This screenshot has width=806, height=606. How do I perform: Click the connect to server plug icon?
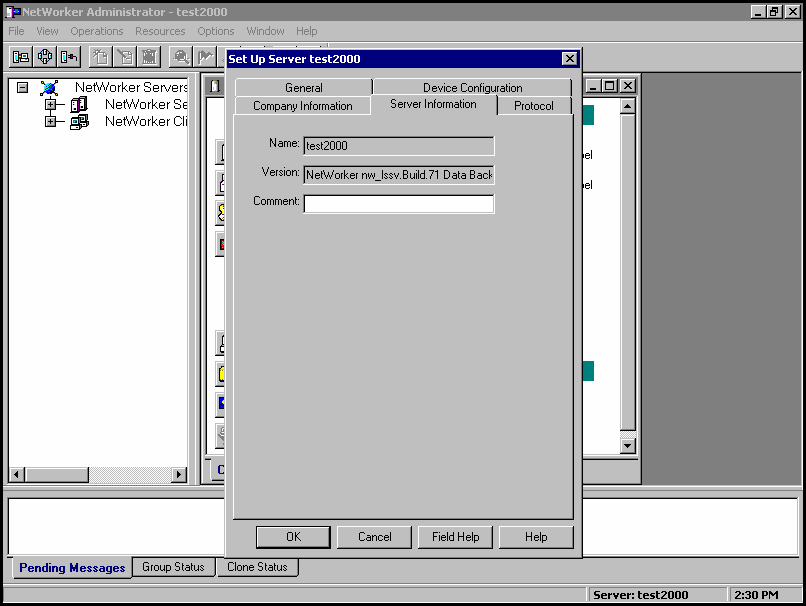click(69, 57)
